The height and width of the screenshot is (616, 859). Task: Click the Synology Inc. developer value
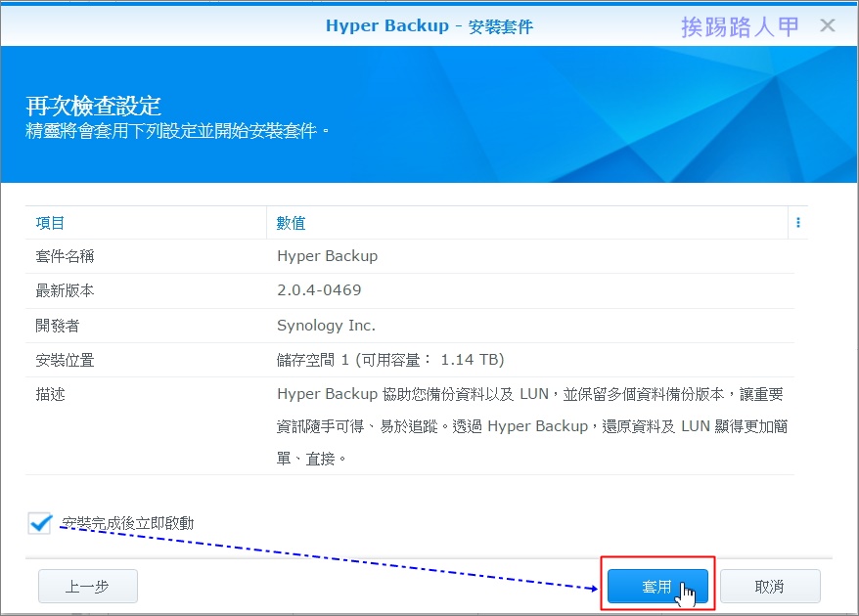click(x=326, y=326)
